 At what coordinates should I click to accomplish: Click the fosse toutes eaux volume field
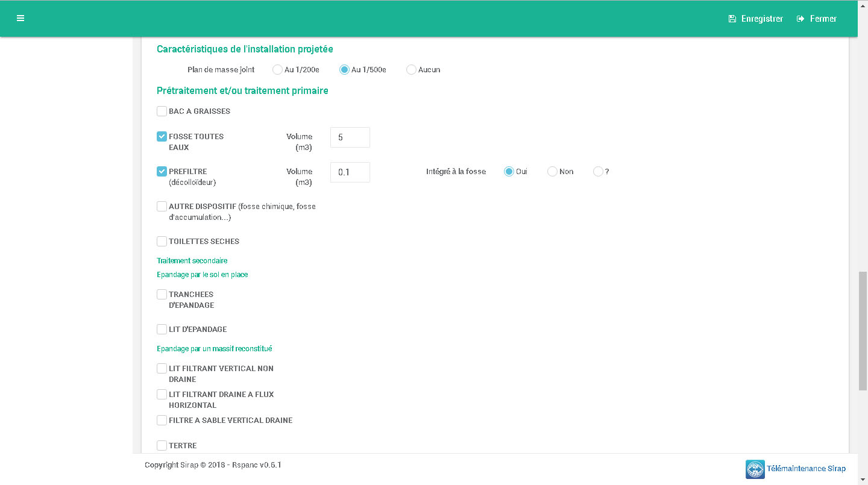(350, 137)
